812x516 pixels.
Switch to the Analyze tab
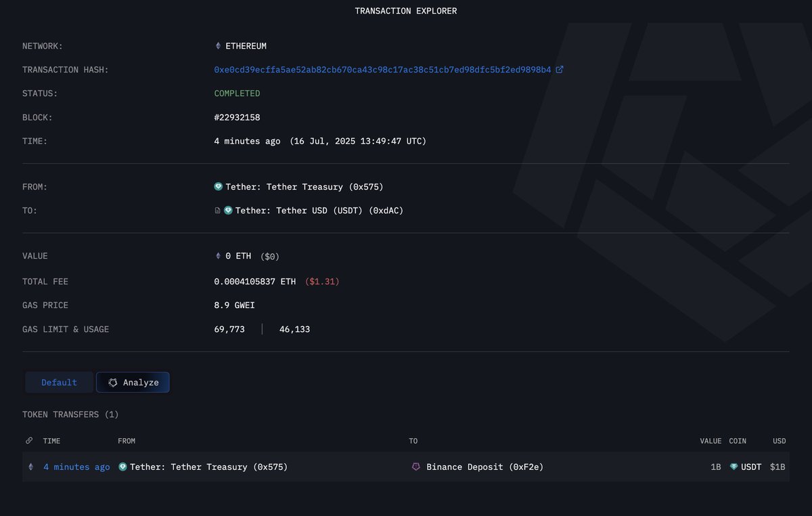click(133, 383)
